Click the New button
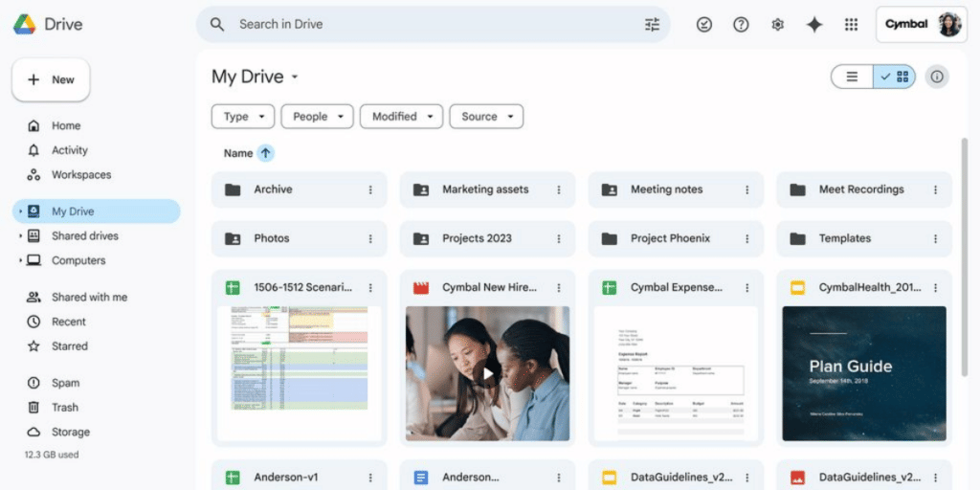 [x=51, y=80]
